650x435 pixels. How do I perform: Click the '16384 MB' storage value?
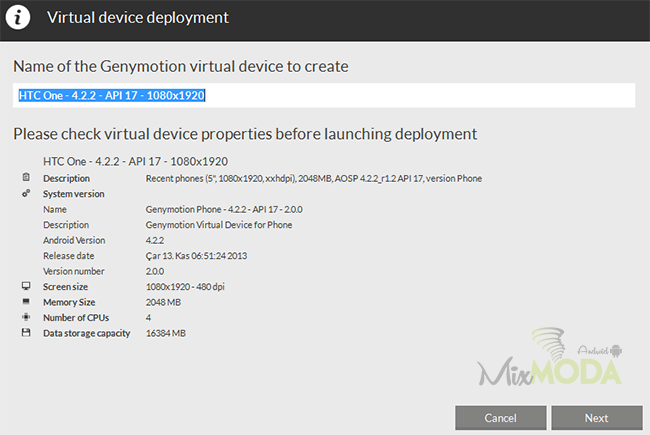pos(166,333)
